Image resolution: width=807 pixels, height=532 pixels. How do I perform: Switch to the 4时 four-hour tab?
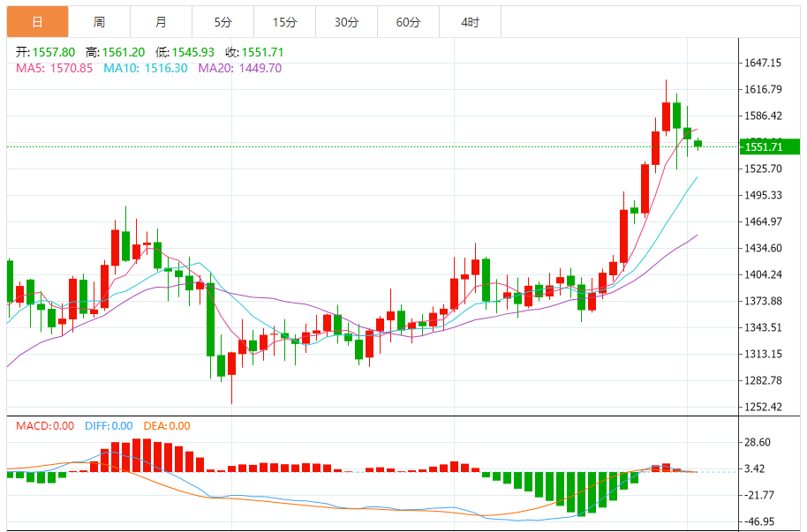tap(470, 22)
